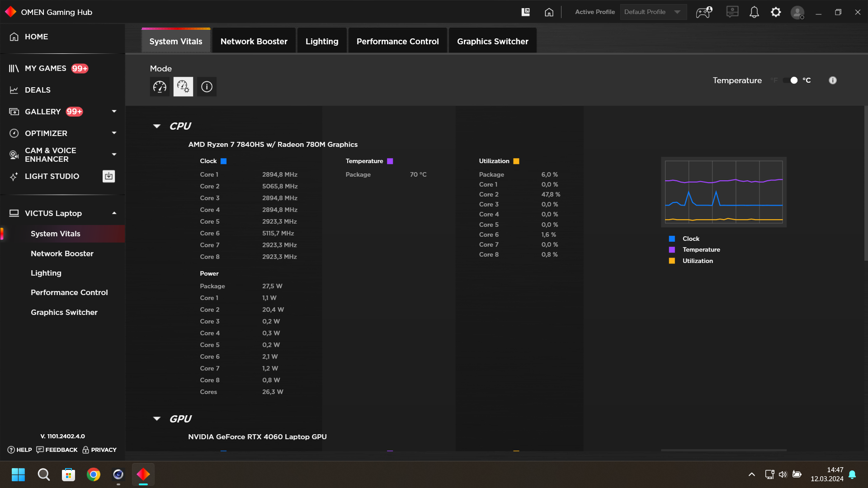Toggle the temperature unit between °F and °C
This screenshot has width=868, height=488.
click(x=791, y=80)
